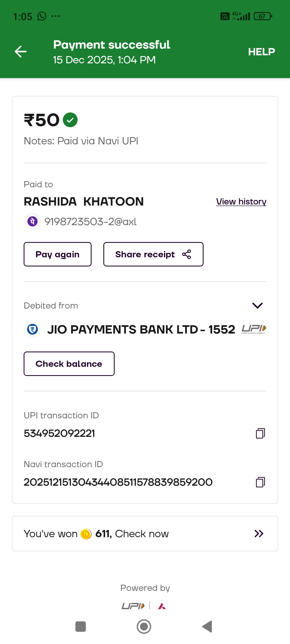
Task: Tap the PhonePe icon beside the UPI address
Action: [32, 221]
